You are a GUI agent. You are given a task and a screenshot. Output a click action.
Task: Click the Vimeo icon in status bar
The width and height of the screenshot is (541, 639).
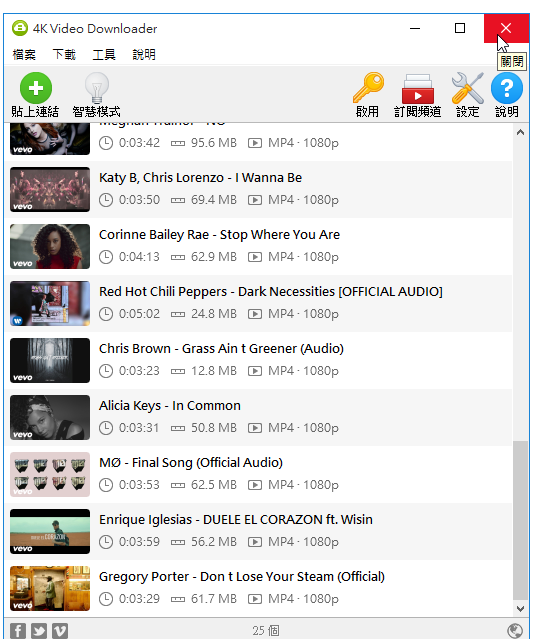click(x=60, y=630)
